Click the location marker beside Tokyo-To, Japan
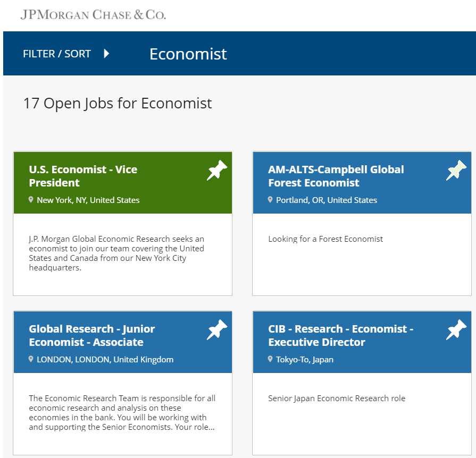476x458 pixels. pos(271,359)
